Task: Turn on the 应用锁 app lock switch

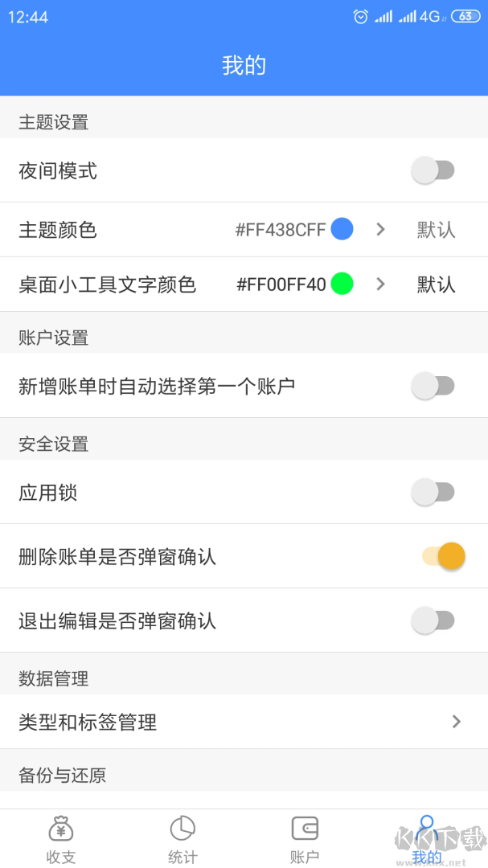Action: (x=433, y=493)
